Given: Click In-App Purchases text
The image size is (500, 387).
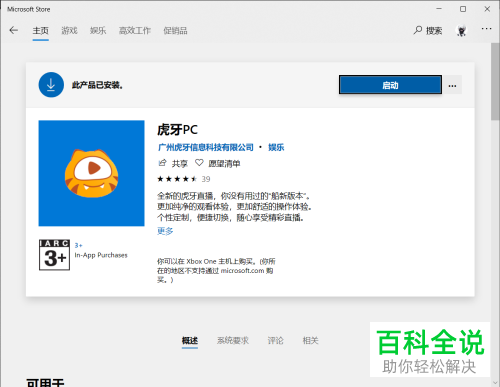Looking at the screenshot, I should pyautogui.click(x=101, y=255).
